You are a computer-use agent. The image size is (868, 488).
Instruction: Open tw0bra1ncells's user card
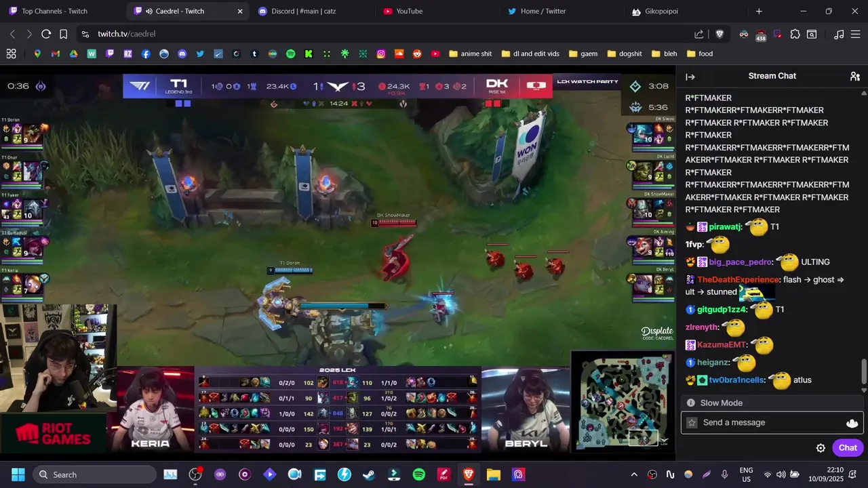[737, 380]
